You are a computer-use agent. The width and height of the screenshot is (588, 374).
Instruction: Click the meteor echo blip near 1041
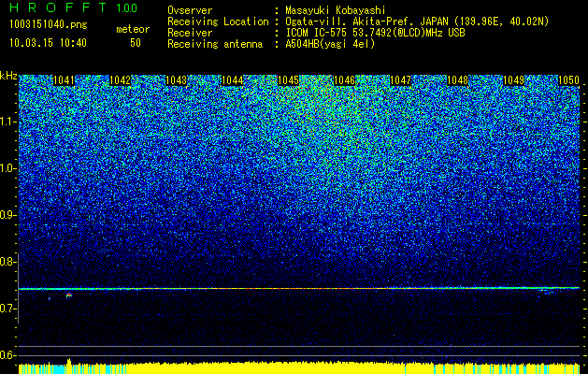click(69, 295)
